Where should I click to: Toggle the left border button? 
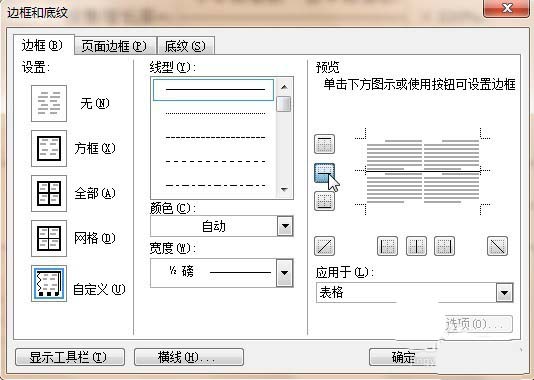click(387, 246)
